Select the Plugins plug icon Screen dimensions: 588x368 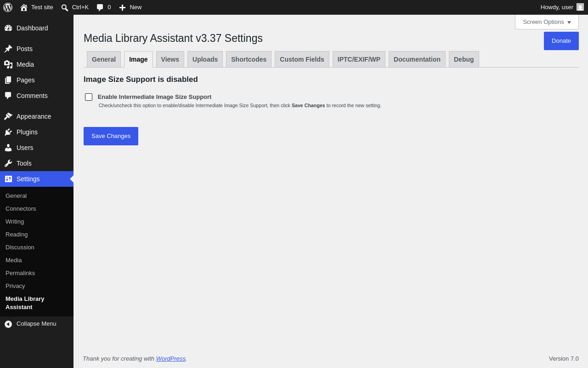[x=8, y=132]
